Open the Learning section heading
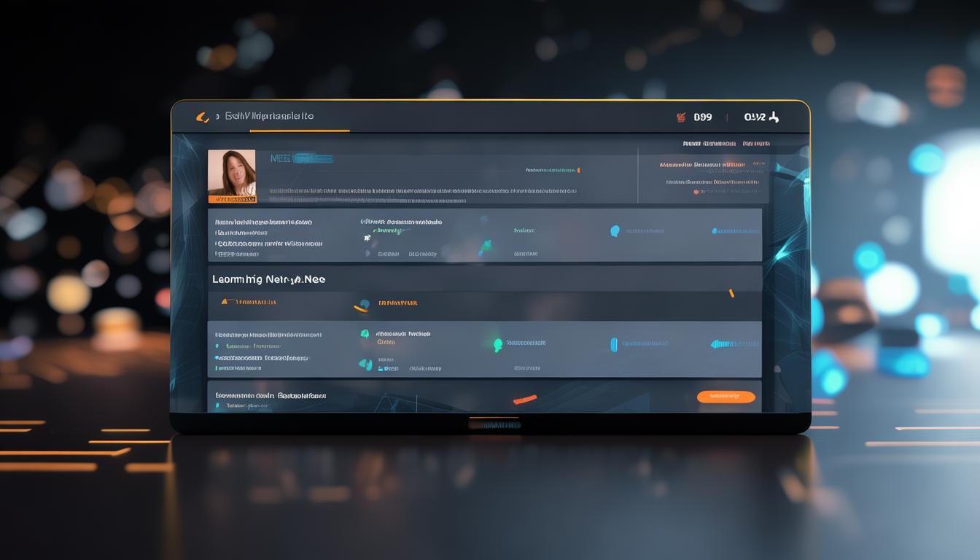The image size is (980, 560). pos(268,279)
